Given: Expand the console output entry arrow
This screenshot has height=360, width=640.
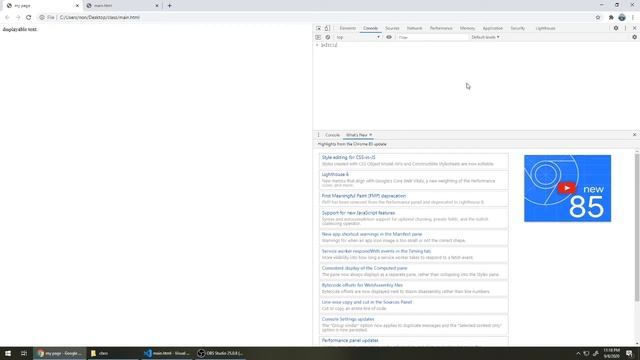Looking at the screenshot, I should pyautogui.click(x=317, y=45).
